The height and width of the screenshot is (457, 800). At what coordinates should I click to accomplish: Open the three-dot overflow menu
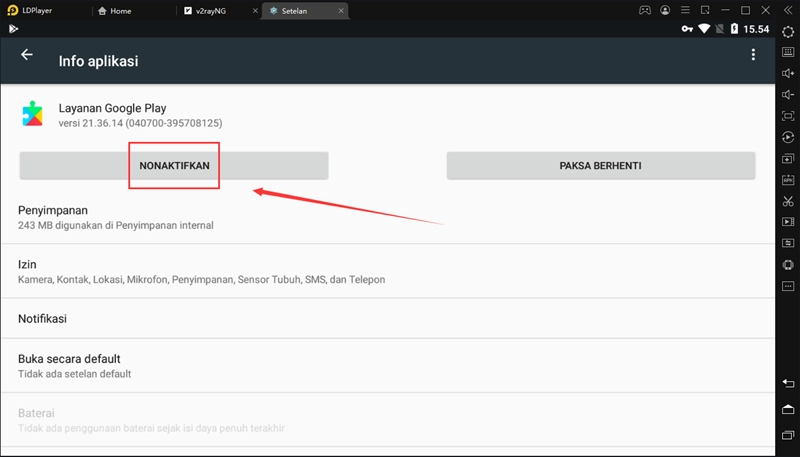753,55
